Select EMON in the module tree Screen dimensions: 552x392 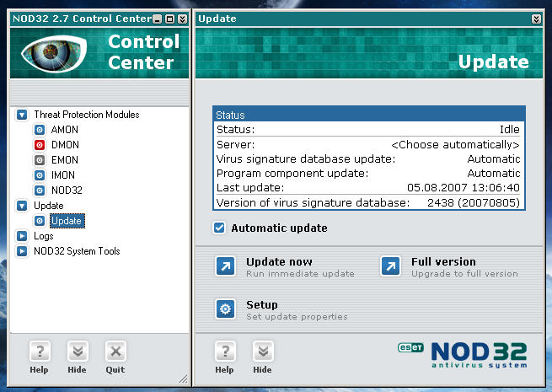pyautogui.click(x=65, y=160)
